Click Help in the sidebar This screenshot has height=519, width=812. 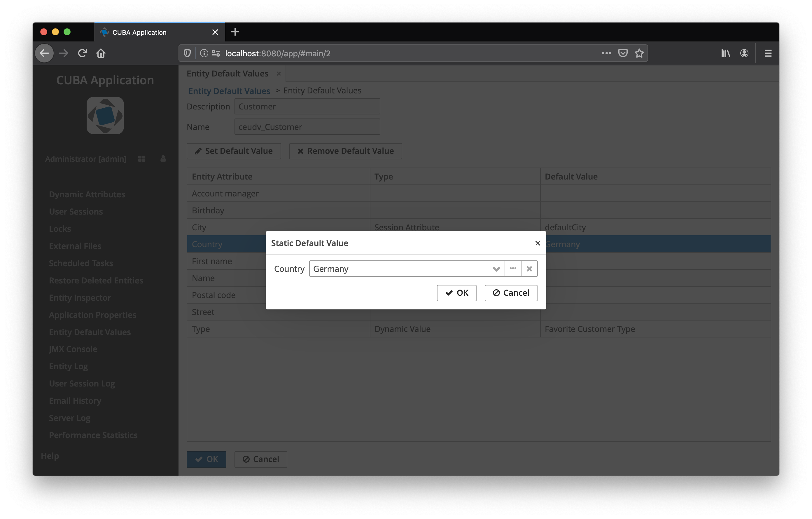point(50,456)
